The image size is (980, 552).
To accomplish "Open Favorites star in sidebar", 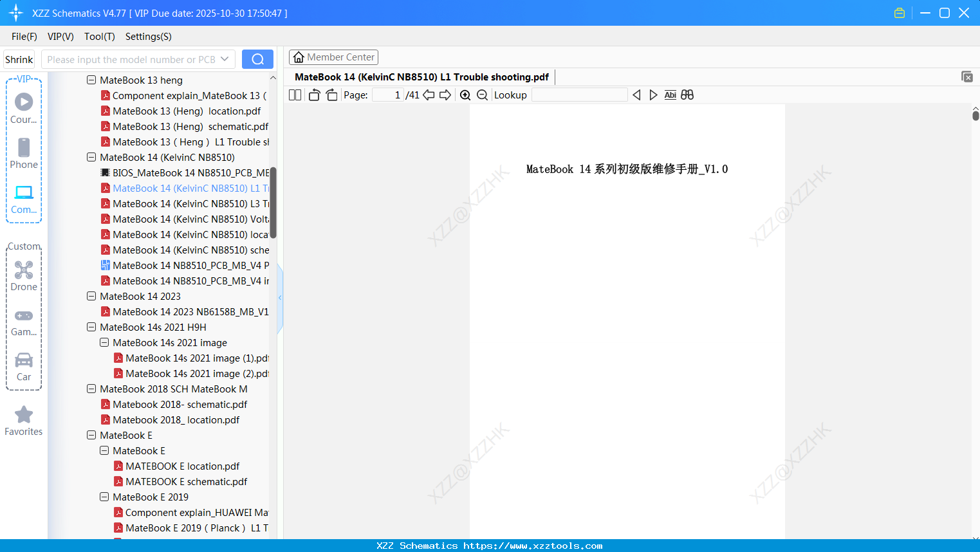I will click(x=24, y=421).
